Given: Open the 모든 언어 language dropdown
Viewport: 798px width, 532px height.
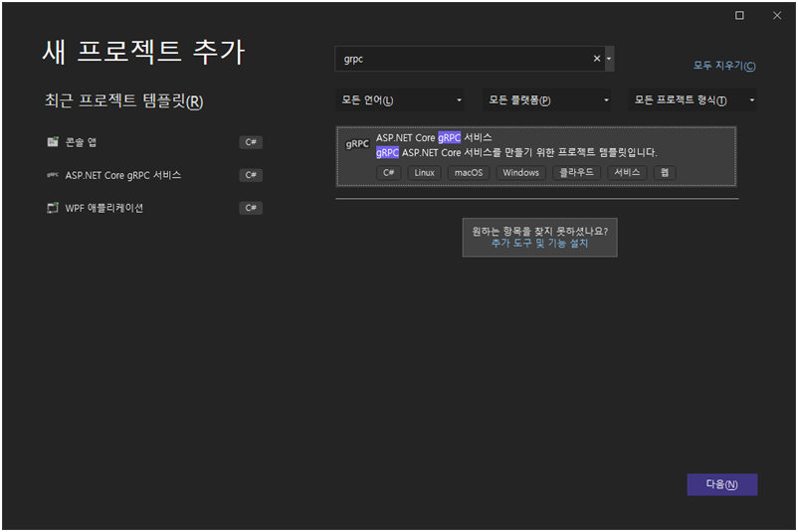Looking at the screenshot, I should 401,99.
